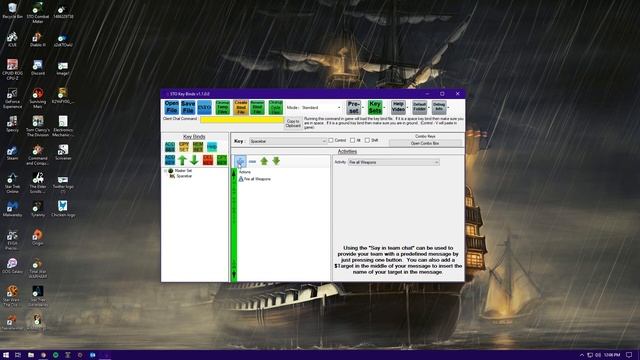This screenshot has width=640, height=360.
Task: Click the green CPY KEY icon
Action: pyautogui.click(x=222, y=160)
